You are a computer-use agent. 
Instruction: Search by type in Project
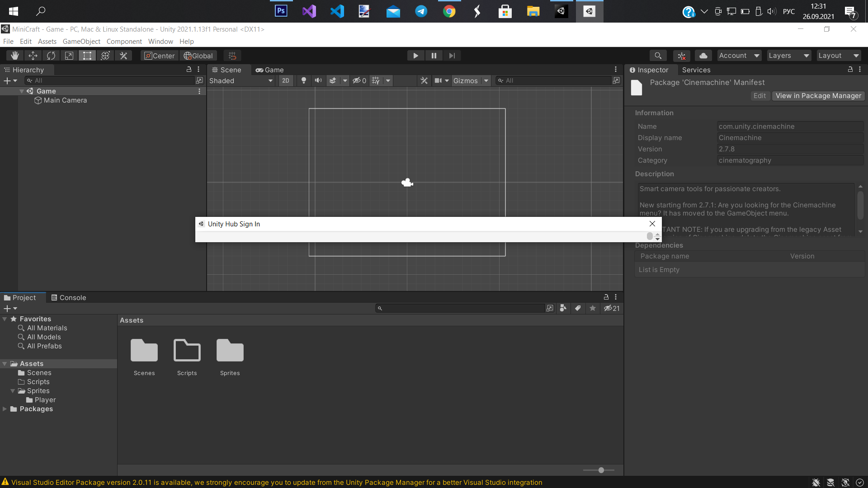[563, 308]
